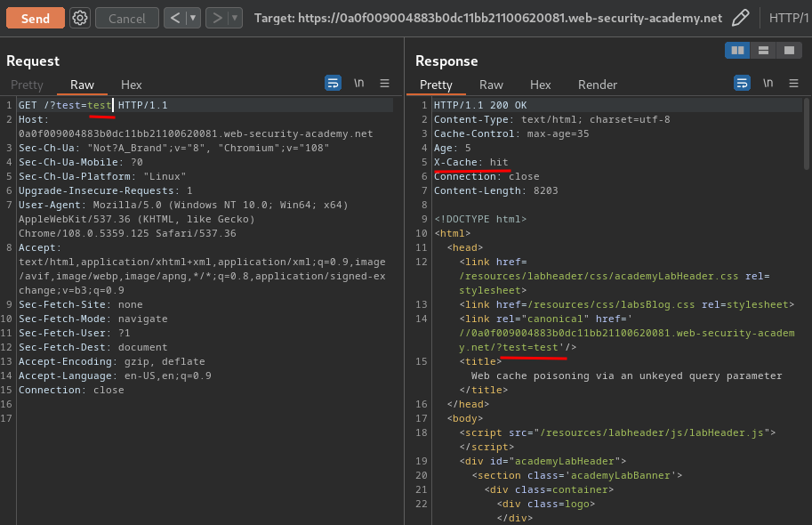Toggle word wrap icon in Request panel
The width and height of the screenshot is (812, 525).
333,83
